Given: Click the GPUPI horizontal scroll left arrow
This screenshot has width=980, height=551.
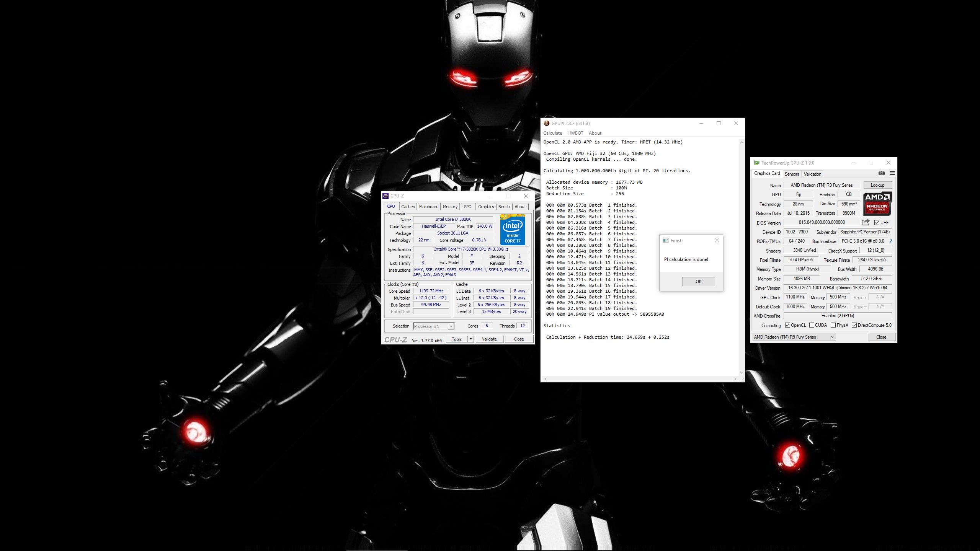Looking at the screenshot, I should pyautogui.click(x=546, y=379).
